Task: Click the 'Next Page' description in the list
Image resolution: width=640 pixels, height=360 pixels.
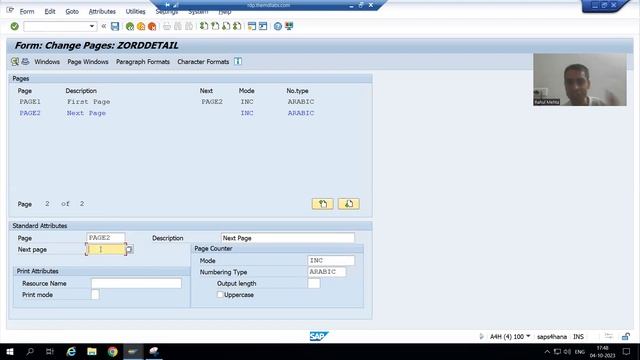Action: (x=86, y=113)
